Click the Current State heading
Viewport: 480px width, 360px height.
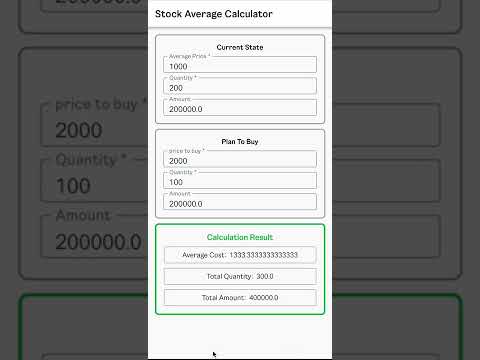tap(240, 47)
